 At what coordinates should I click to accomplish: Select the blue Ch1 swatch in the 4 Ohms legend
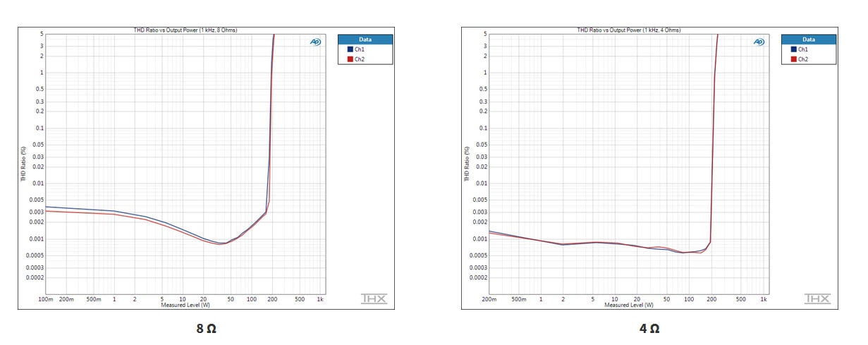click(x=793, y=49)
